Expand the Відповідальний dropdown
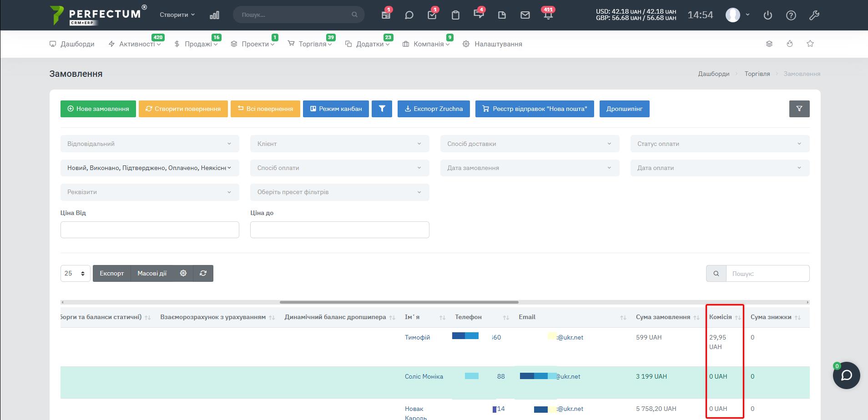The image size is (868, 420). 150,144
